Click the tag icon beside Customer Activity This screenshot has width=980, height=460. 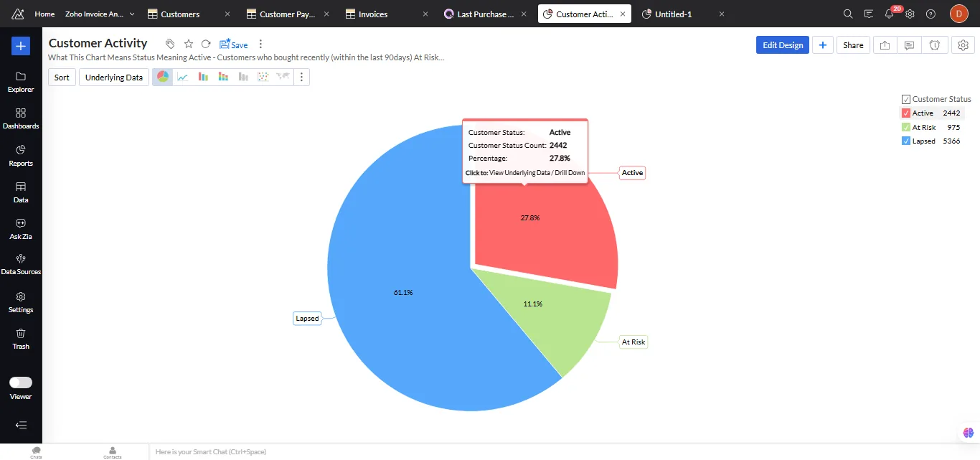(x=169, y=44)
